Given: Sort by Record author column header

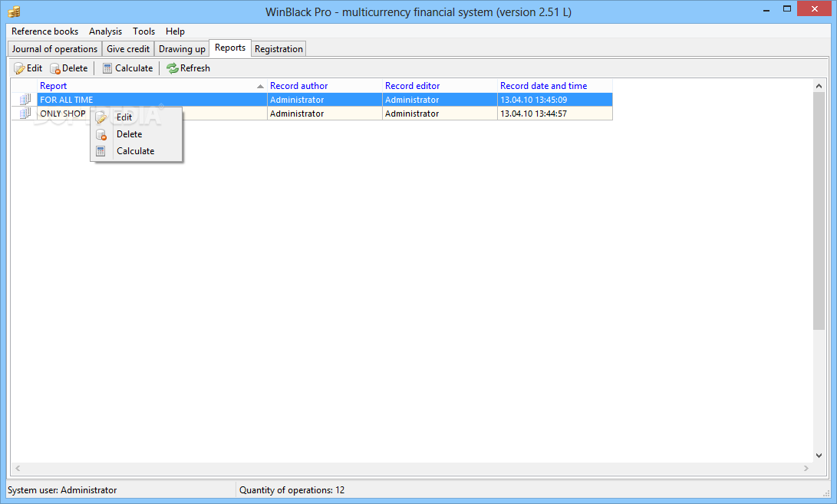Looking at the screenshot, I should point(325,86).
